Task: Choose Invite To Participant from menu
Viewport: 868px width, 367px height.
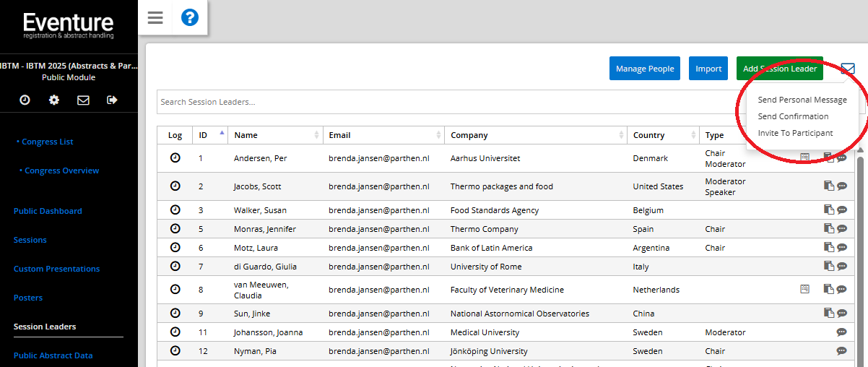Action: [x=795, y=133]
